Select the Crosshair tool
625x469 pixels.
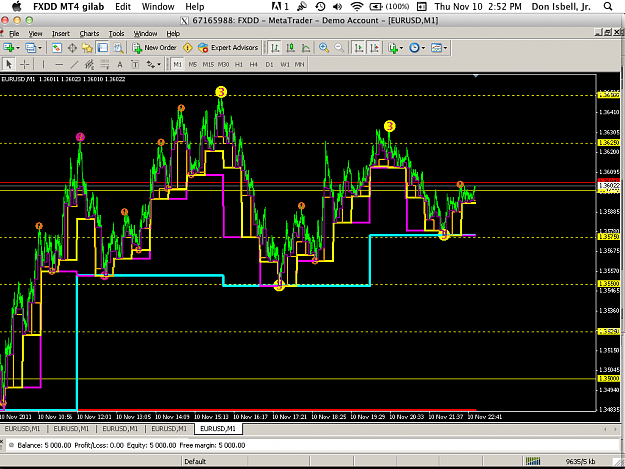[25, 64]
